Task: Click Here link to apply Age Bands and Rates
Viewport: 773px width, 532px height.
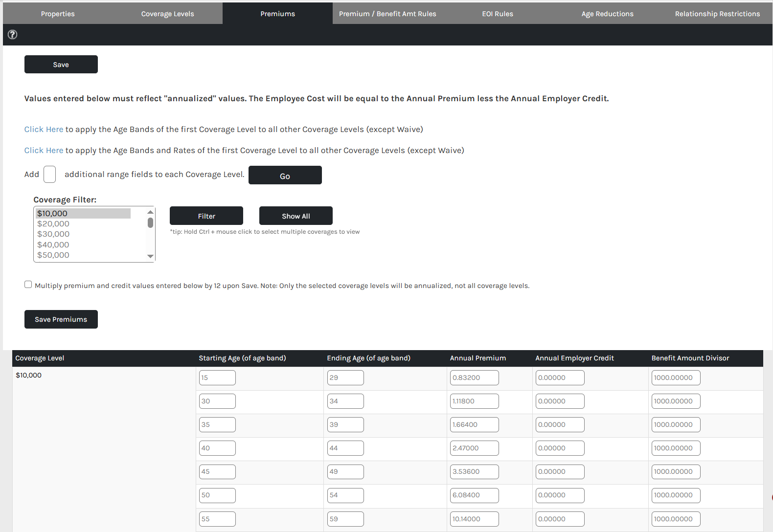Action: (44, 150)
